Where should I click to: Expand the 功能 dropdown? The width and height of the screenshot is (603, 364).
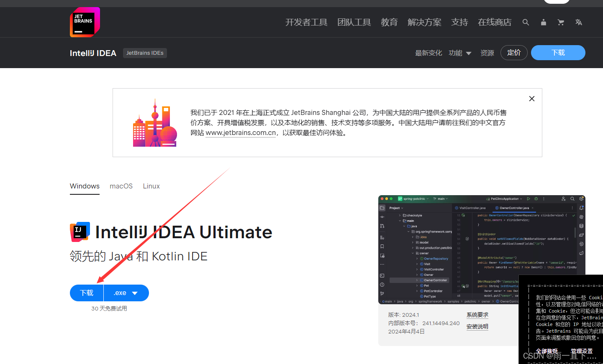(x=460, y=53)
